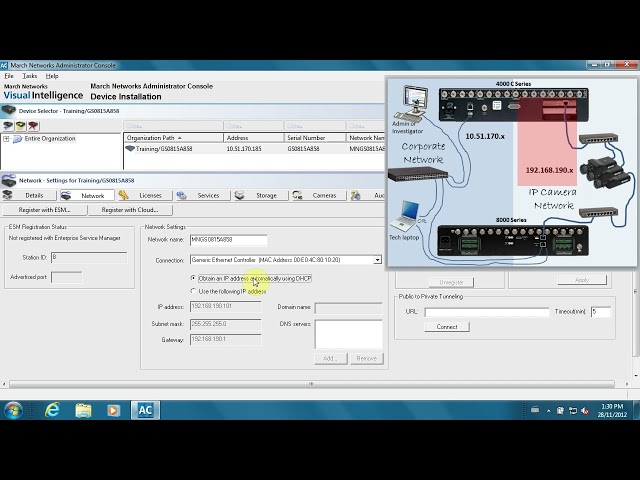Click the Serial Number column header
Image resolution: width=640 pixels, height=480 pixels.
coord(315,138)
